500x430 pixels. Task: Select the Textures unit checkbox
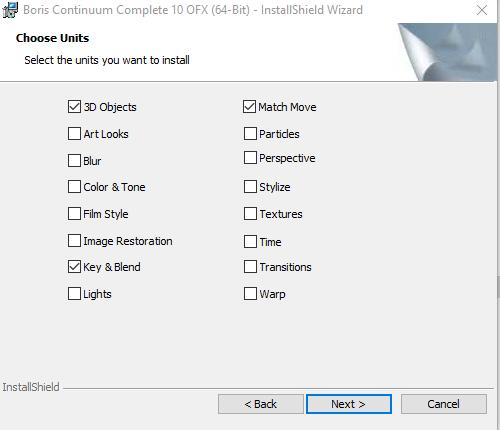pos(250,214)
